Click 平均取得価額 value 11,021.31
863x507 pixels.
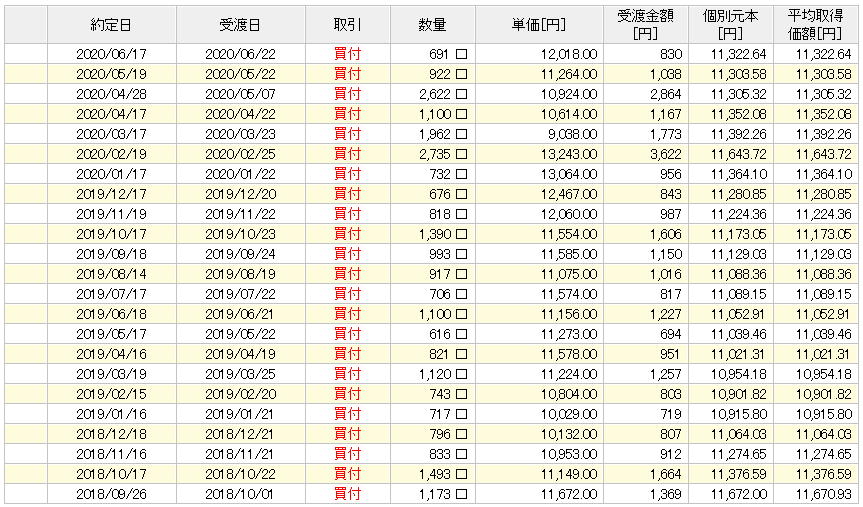point(824,355)
